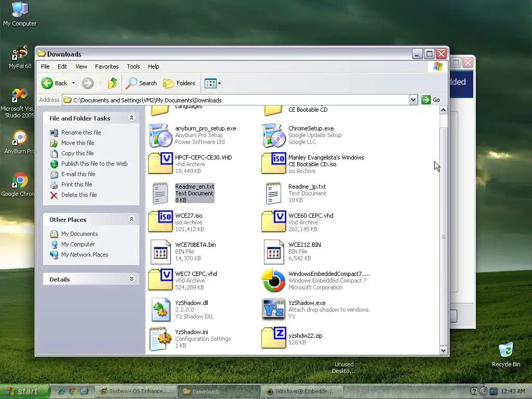Open Search in the toolbar
This screenshot has width=532, height=399.
(141, 83)
